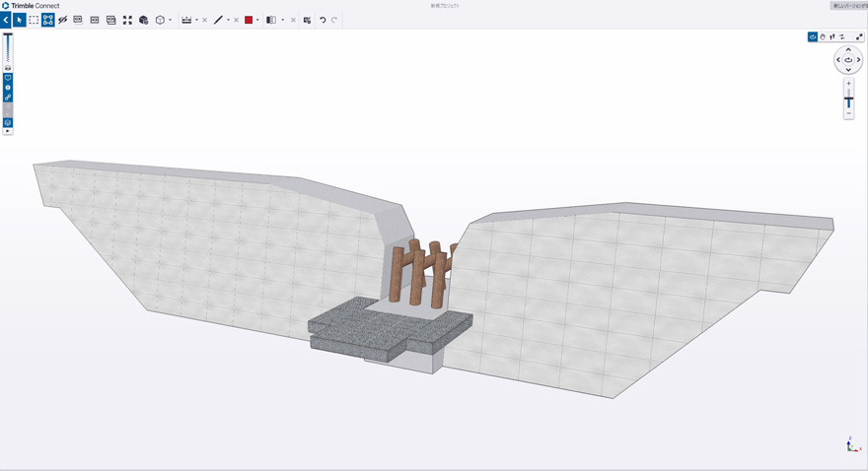Click the zoom in plus button

click(848, 84)
